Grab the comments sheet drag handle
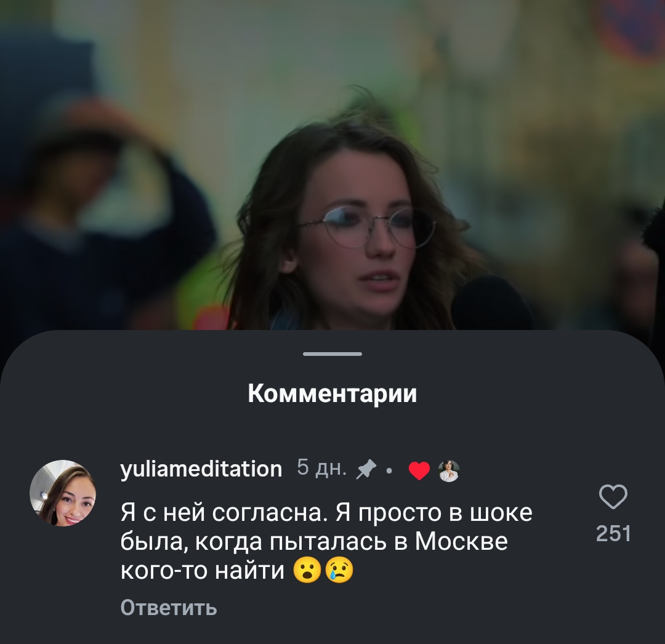The width and height of the screenshot is (665, 644). (332, 353)
